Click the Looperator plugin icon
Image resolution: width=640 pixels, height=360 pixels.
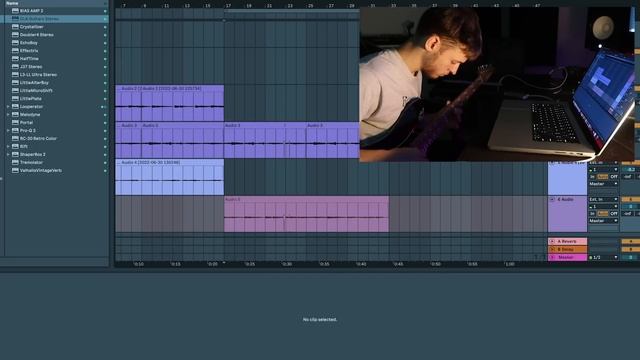click(15, 107)
